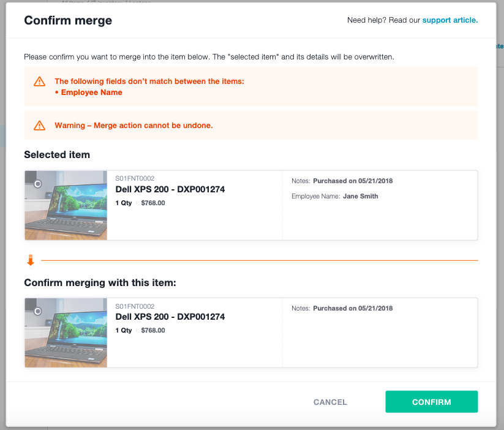Click the CANCEL button

click(x=330, y=402)
